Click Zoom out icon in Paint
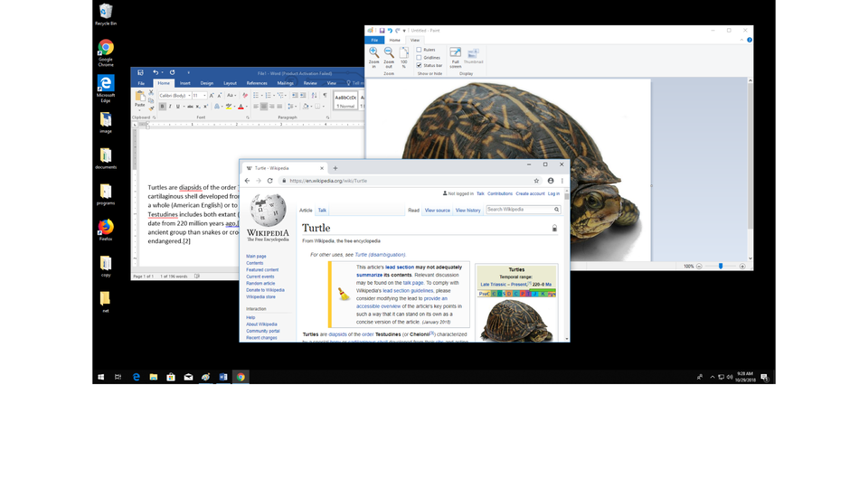 click(x=389, y=53)
